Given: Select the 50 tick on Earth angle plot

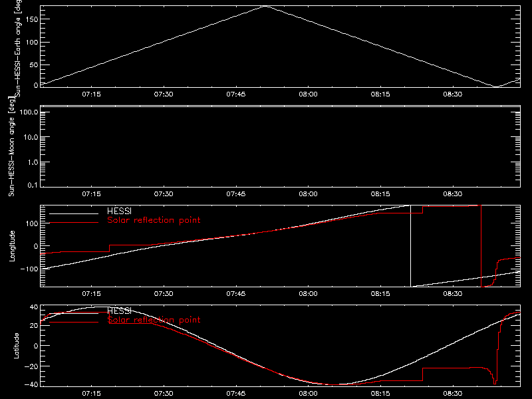Looking at the screenshot, I should click(34, 65).
